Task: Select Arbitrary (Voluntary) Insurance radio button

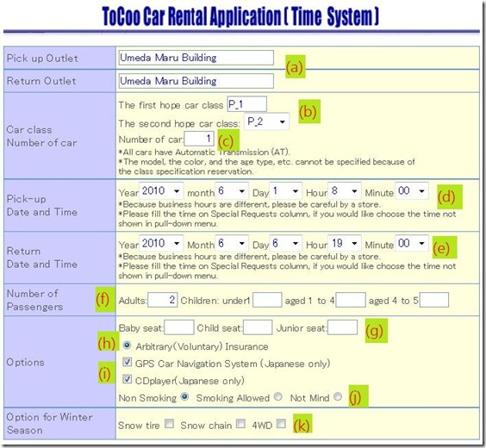Action: pos(127,345)
